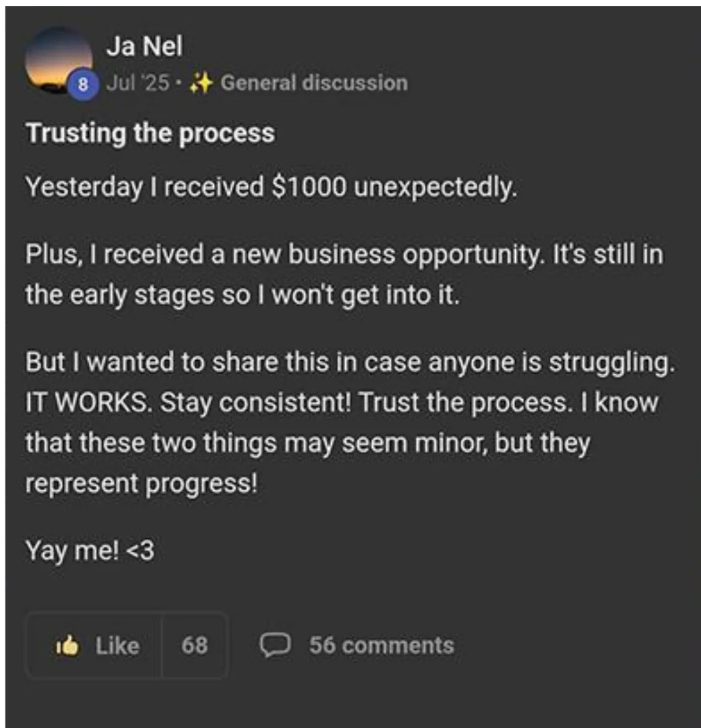Click the Jul '25 post date

pyautogui.click(x=138, y=83)
